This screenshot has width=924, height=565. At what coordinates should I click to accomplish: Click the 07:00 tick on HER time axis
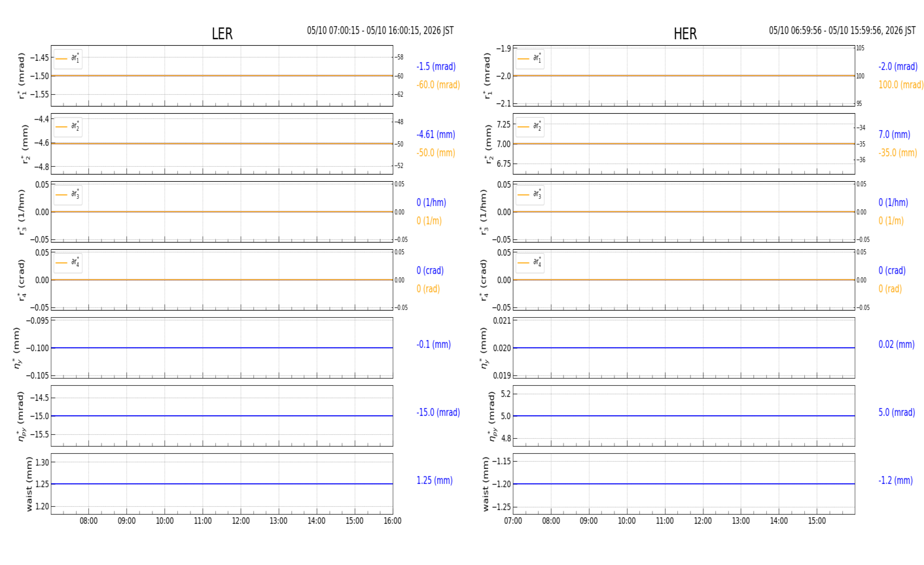click(x=513, y=521)
